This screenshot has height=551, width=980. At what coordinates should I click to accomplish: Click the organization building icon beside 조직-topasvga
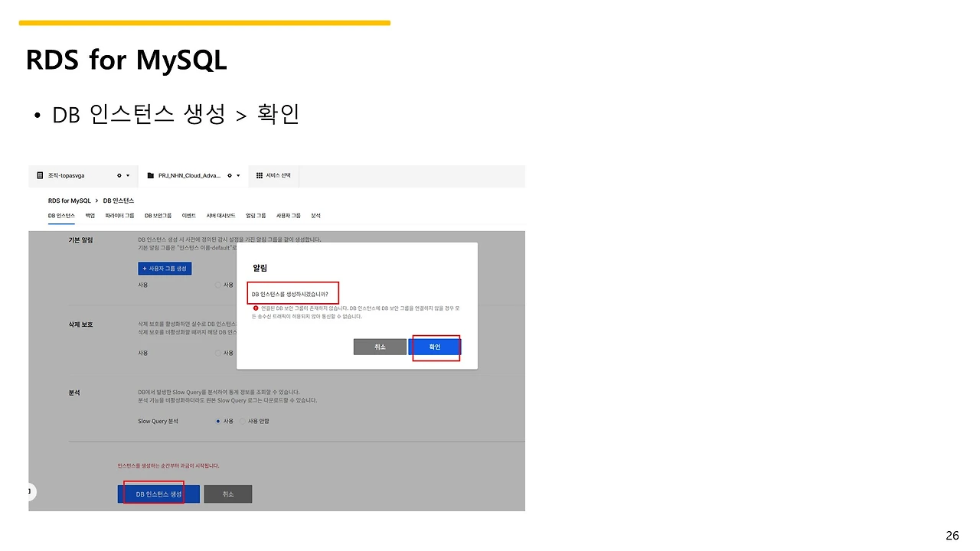click(x=39, y=175)
